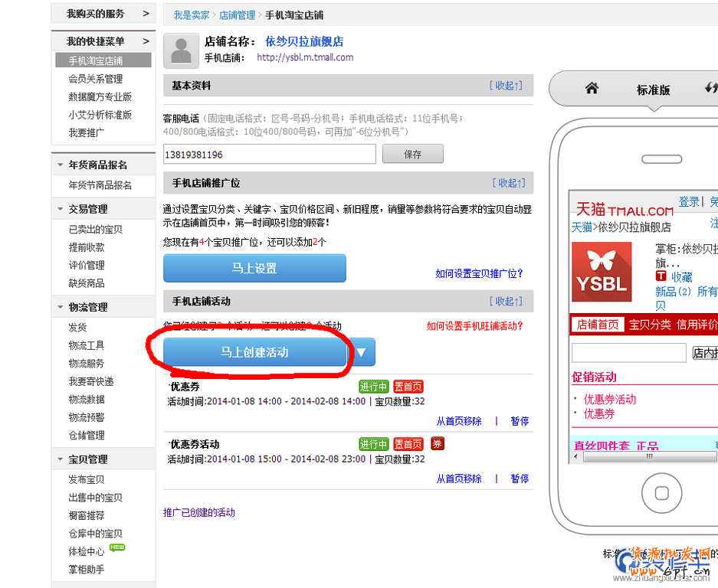
Task: Focus the search box in phone preview
Action: pyautogui.click(x=629, y=353)
